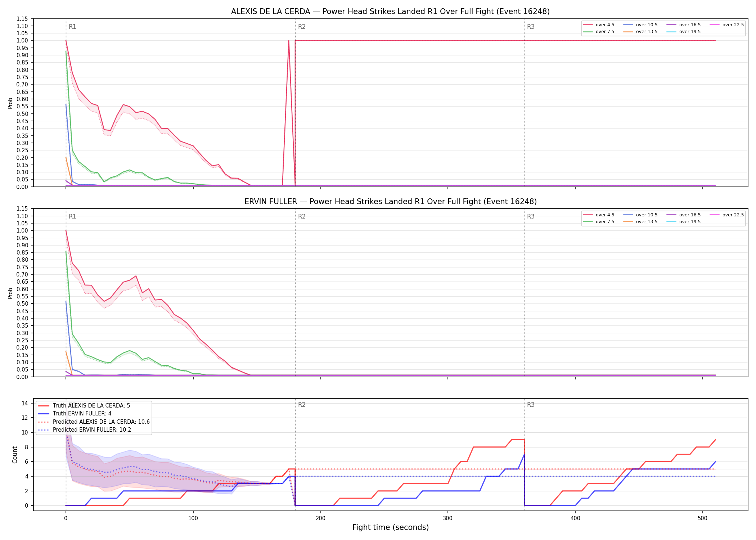
Task: Click y-axis tick '8' on the Count chart
Action: [x=27, y=447]
